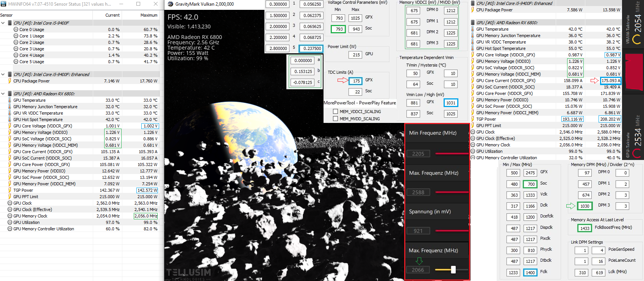Viewport: 644px width, 281px height.
Task: Click the GPU Core Current maximum value 175.093 A
Action: [x=611, y=81]
